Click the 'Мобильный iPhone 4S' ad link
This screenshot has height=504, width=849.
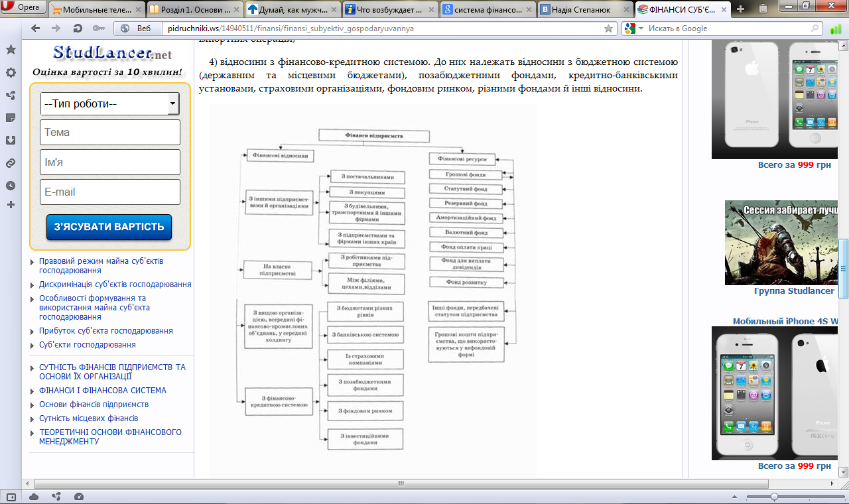pos(785,321)
